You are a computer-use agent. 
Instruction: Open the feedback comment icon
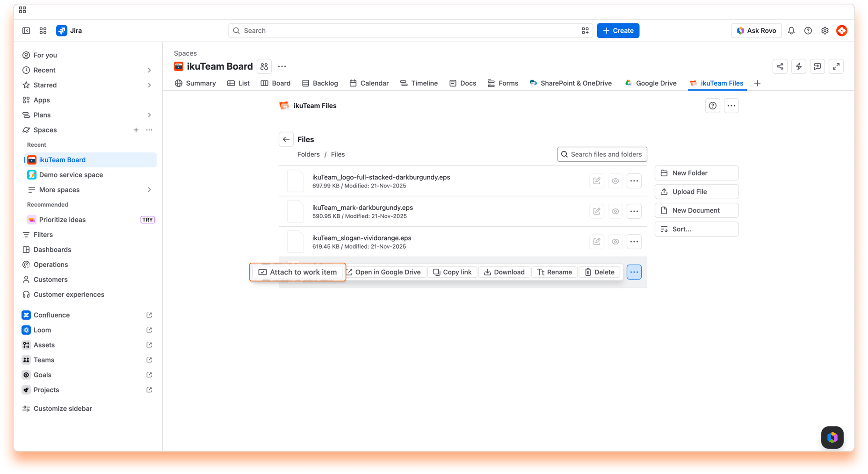pyautogui.click(x=817, y=66)
